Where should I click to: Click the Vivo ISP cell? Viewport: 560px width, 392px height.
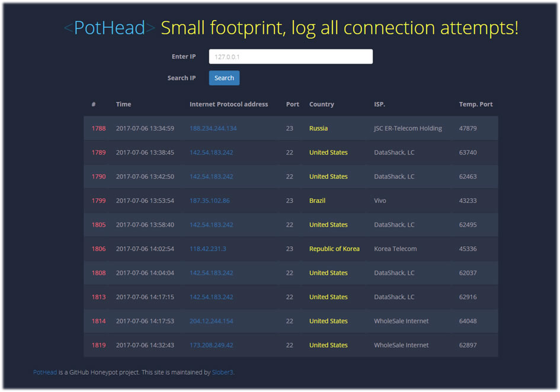[380, 201]
